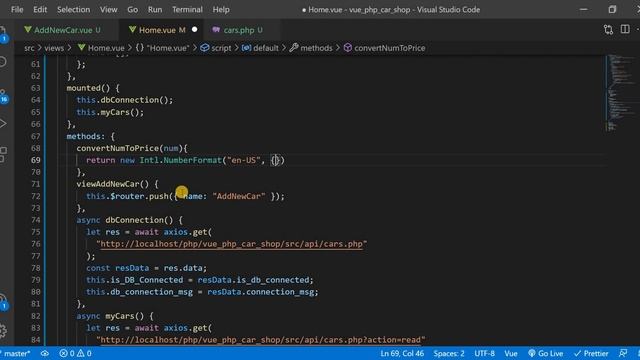Change indentation via Spaces: 2
Viewport: 640px width, 360px height.
tap(449, 353)
